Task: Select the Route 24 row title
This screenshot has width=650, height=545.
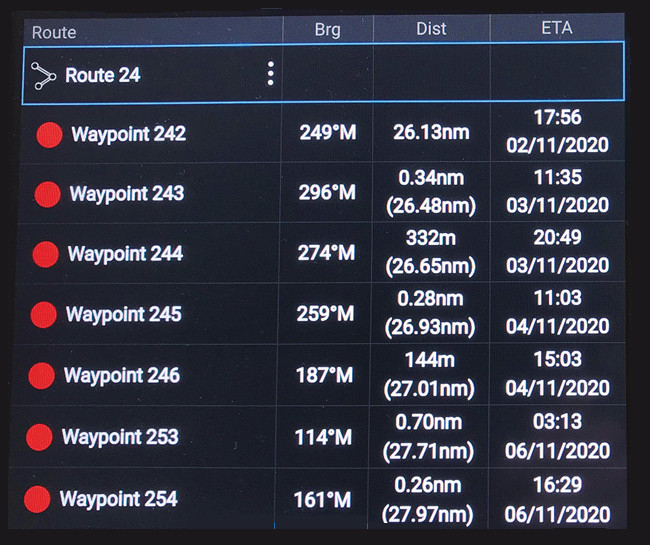Action: (x=103, y=75)
